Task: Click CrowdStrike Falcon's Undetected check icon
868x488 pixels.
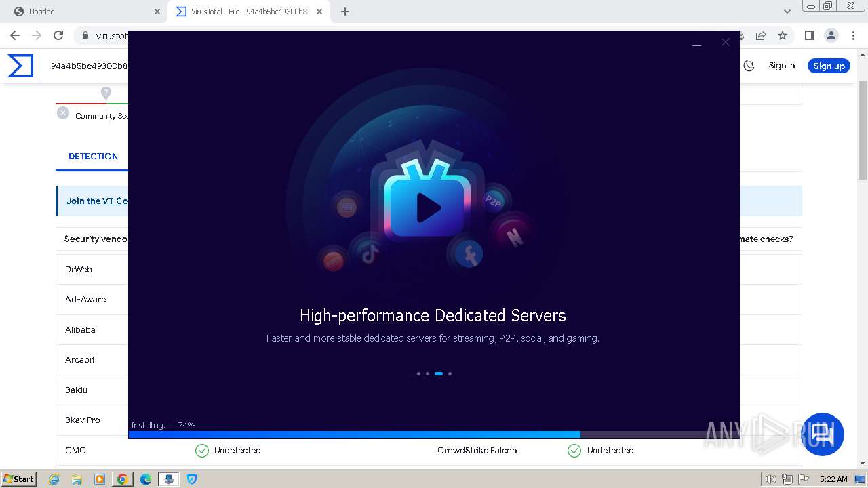Action: (574, 450)
